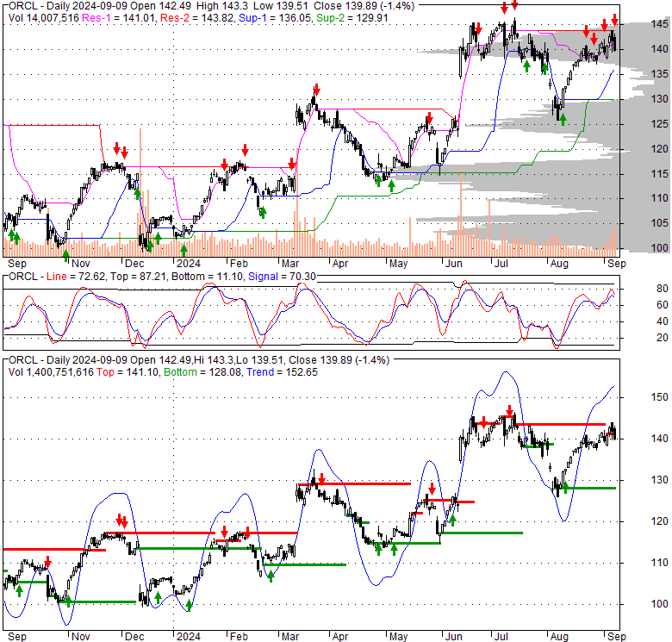
Task: Click the 'Mar' month label under top chart
Action: pyautogui.click(x=290, y=264)
